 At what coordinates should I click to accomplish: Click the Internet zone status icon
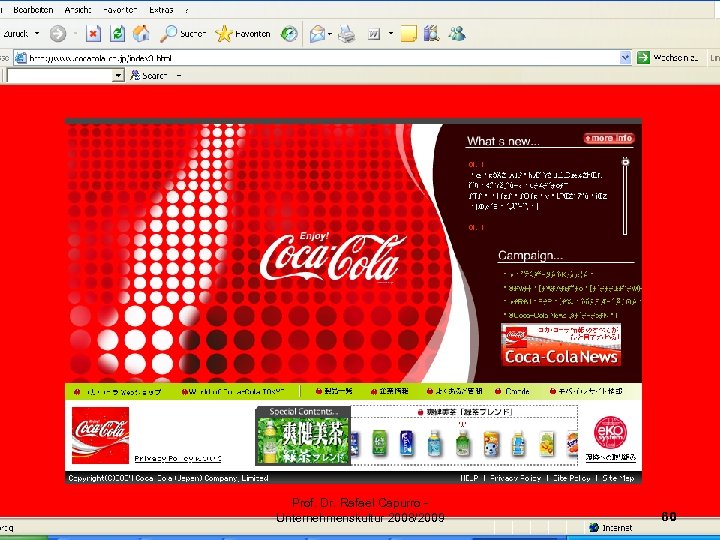coord(594,527)
